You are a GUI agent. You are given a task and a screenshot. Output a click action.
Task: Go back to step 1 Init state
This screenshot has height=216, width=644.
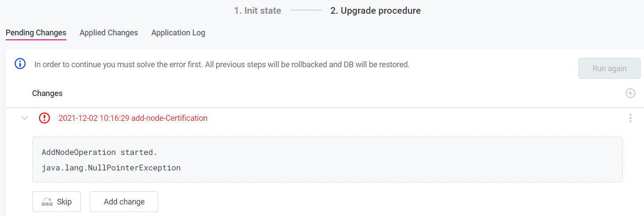pyautogui.click(x=258, y=11)
